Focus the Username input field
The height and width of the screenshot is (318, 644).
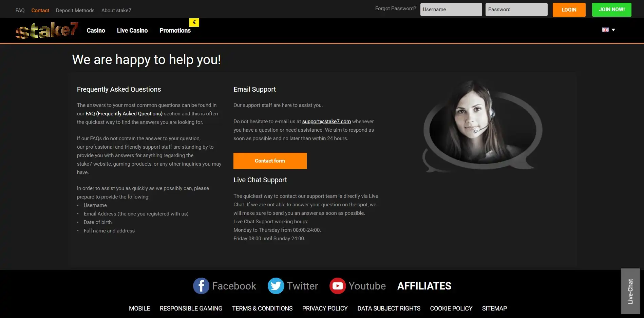coord(451,10)
